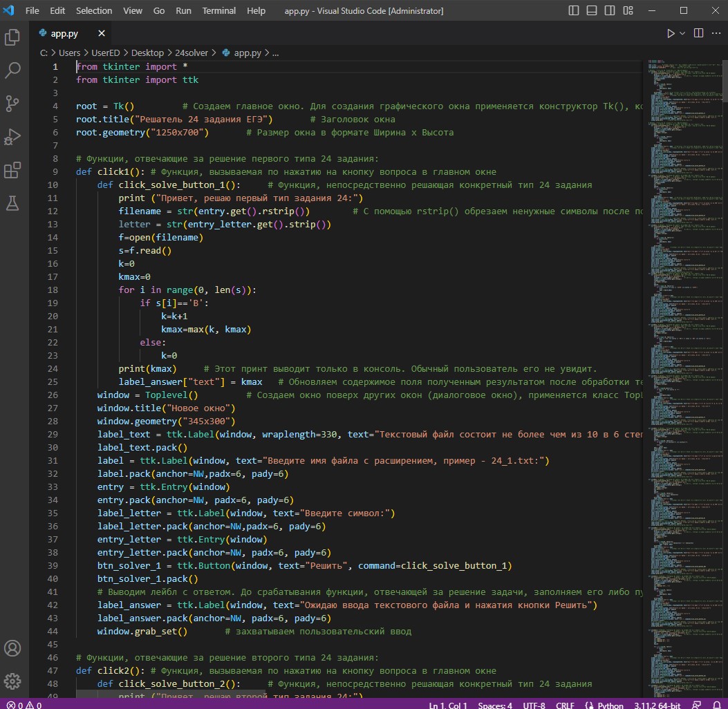Click line number 9 in gutter

click(x=55, y=171)
